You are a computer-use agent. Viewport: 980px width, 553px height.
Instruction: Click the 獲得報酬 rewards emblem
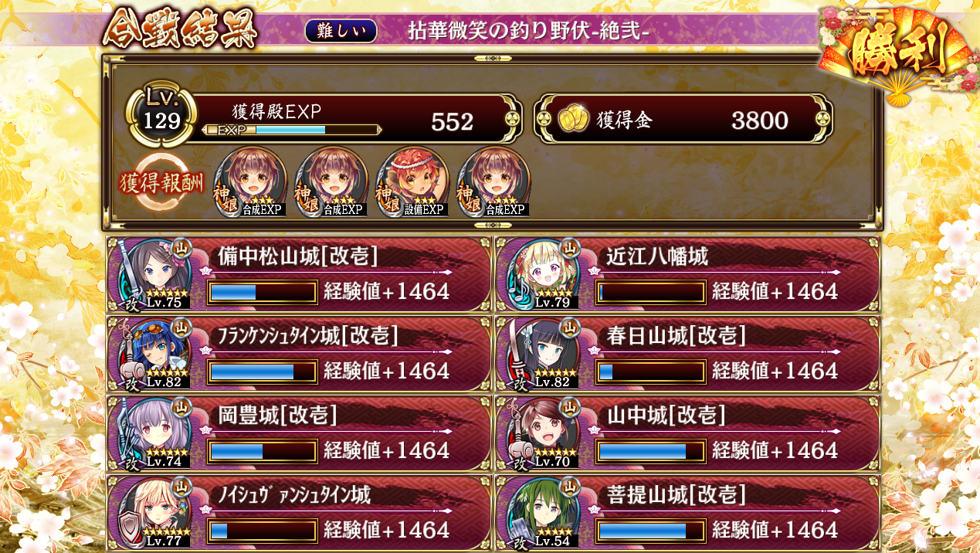tap(161, 184)
